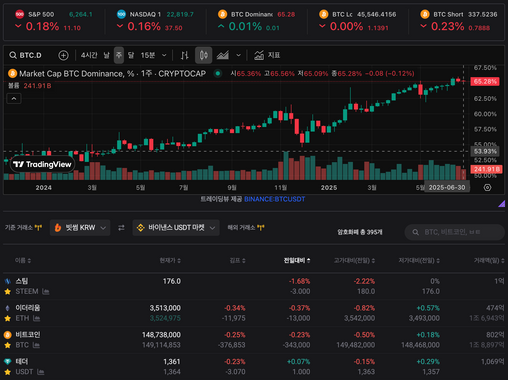Switch to the 15분 timeframe
508x380 pixels.
pos(148,55)
